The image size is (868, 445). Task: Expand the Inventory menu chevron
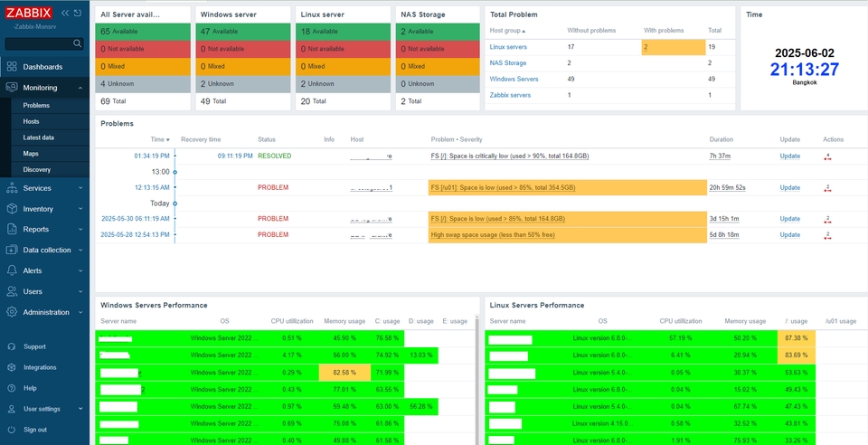pyautogui.click(x=80, y=209)
